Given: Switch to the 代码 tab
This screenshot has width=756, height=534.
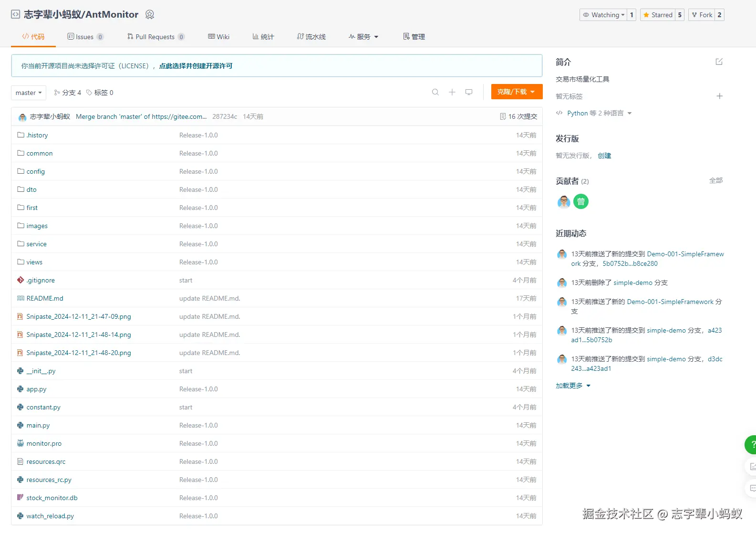Looking at the screenshot, I should 33,37.
